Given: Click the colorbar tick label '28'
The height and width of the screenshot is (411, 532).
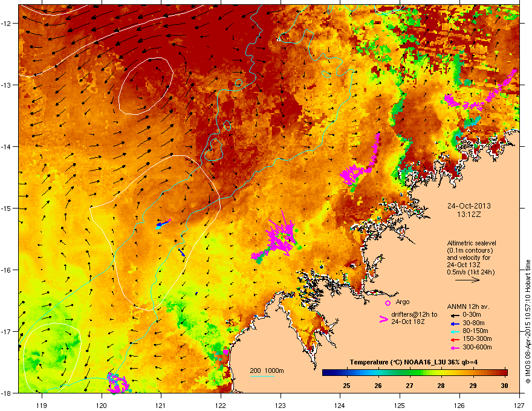Looking at the screenshot, I should [441, 386].
